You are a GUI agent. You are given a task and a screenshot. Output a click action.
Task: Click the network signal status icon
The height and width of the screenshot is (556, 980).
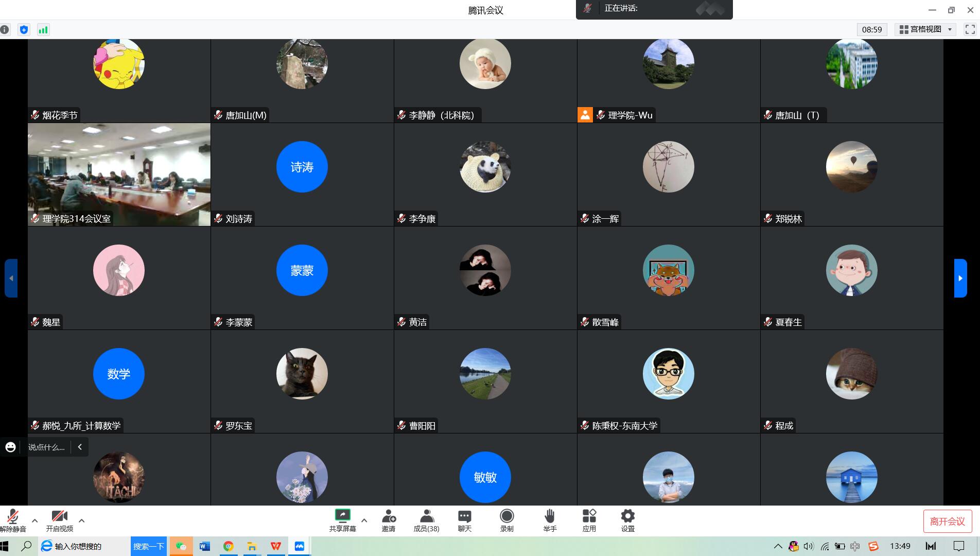[x=43, y=30]
